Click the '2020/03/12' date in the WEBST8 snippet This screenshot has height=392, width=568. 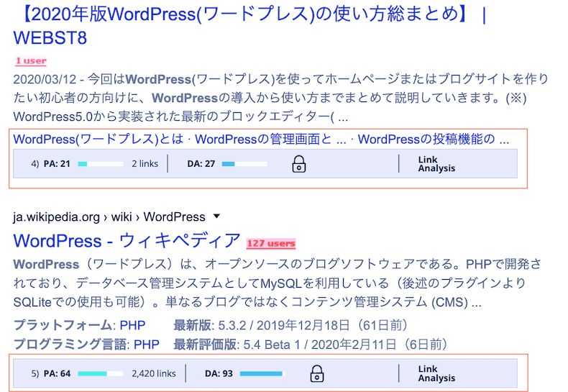point(45,79)
